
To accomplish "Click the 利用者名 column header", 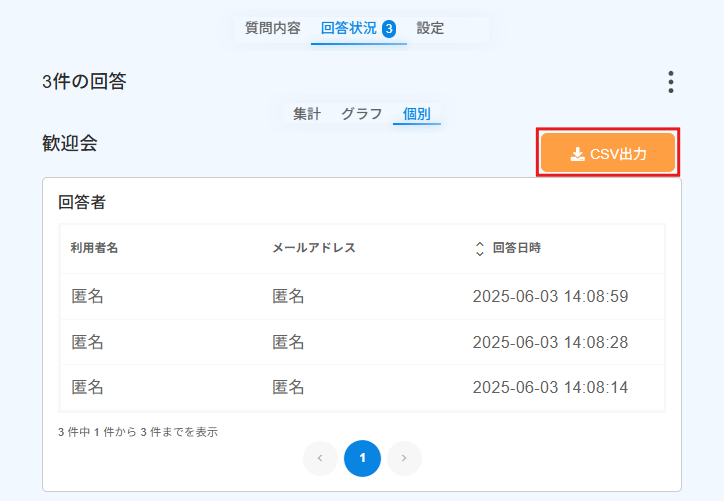I will (94, 248).
